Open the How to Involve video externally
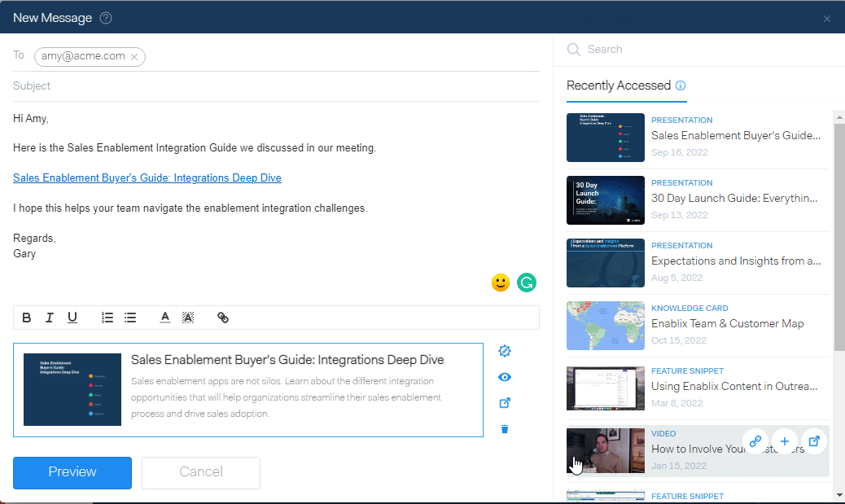The height and width of the screenshot is (504, 845). (814, 441)
